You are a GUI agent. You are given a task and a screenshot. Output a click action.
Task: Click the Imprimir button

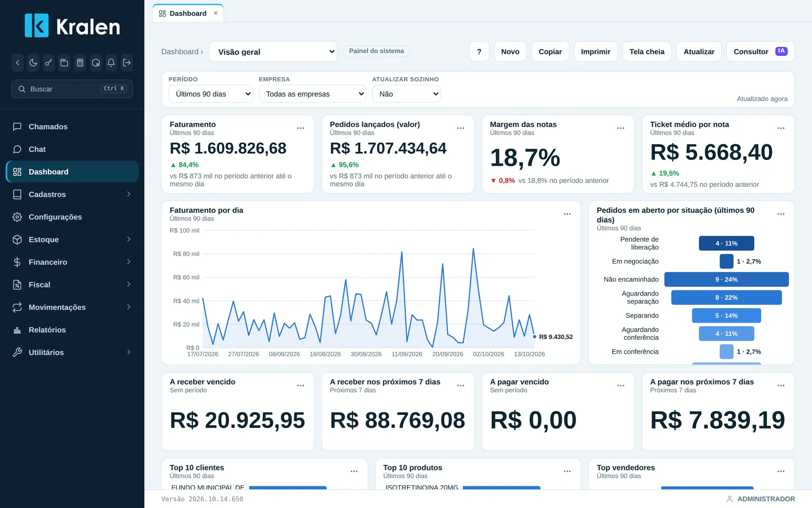pos(596,52)
